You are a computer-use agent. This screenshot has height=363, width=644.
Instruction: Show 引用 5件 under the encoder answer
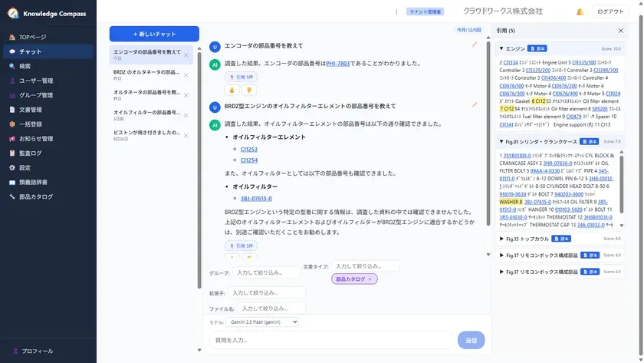[x=241, y=77]
